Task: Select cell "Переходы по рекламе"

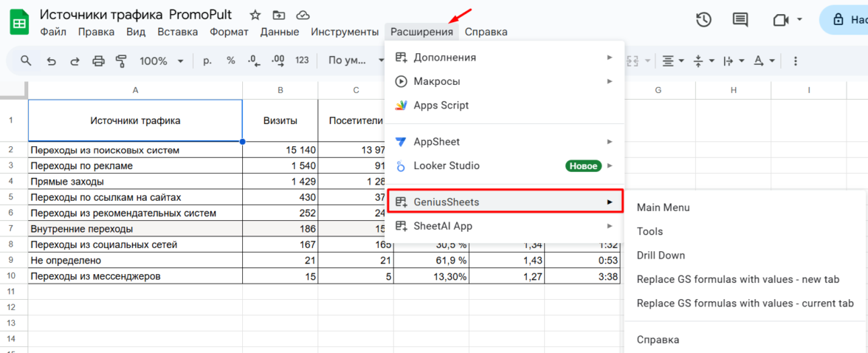Action: pos(135,165)
